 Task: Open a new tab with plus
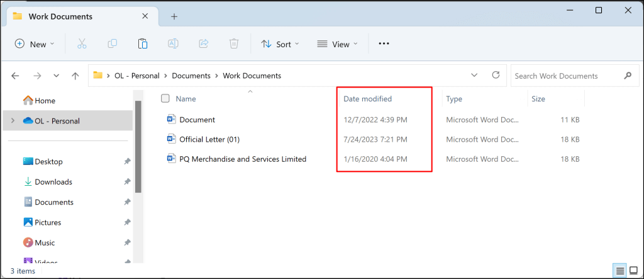click(174, 16)
